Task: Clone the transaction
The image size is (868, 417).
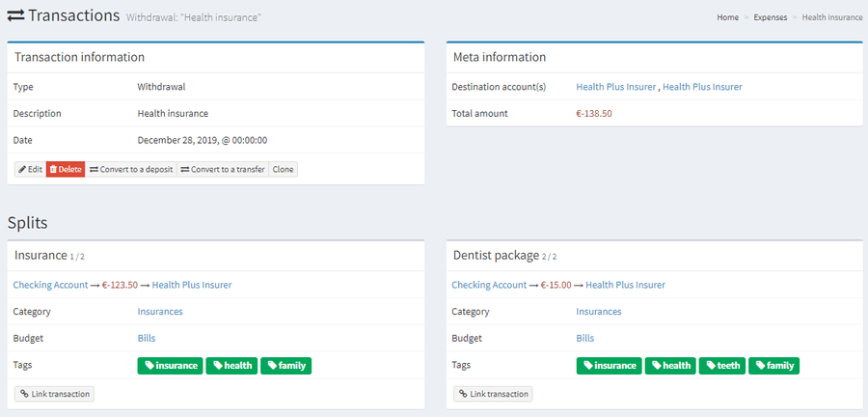Action: click(283, 170)
